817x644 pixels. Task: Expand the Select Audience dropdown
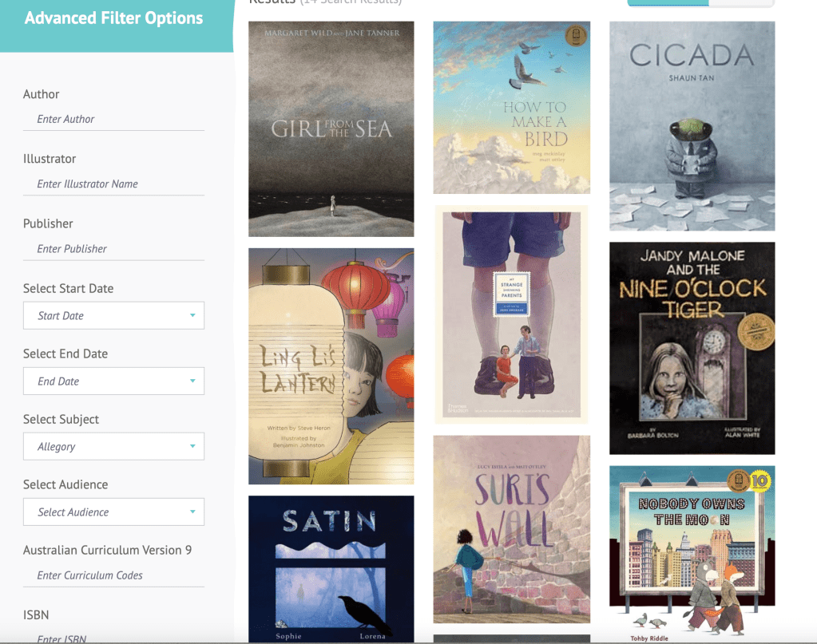[x=113, y=512]
